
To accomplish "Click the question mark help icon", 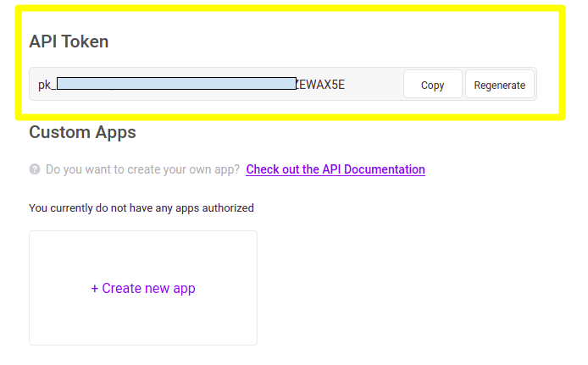I will [35, 169].
